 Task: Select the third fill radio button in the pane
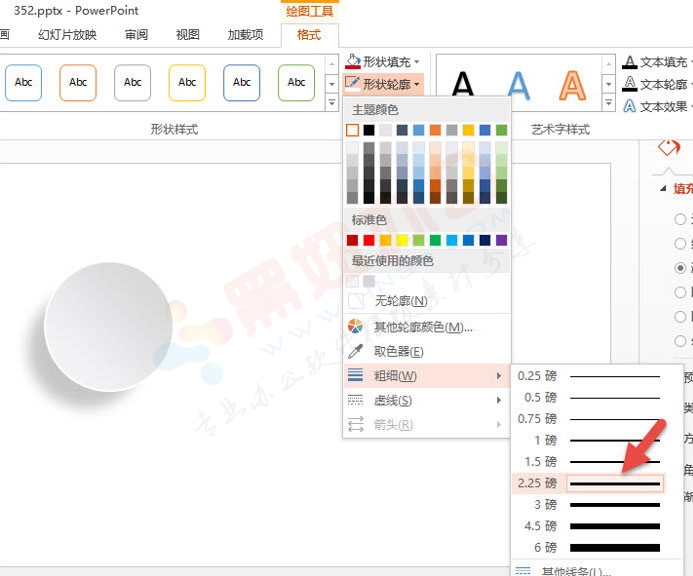[681, 268]
